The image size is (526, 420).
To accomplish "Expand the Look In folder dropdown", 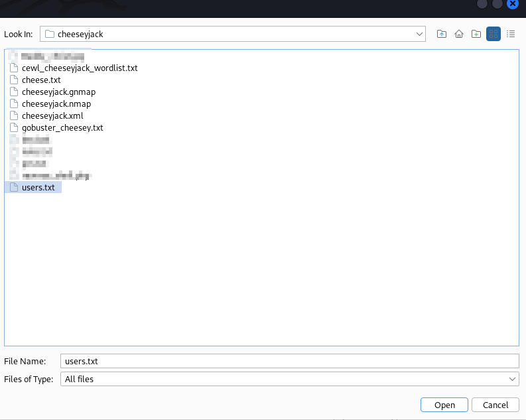I will [419, 34].
